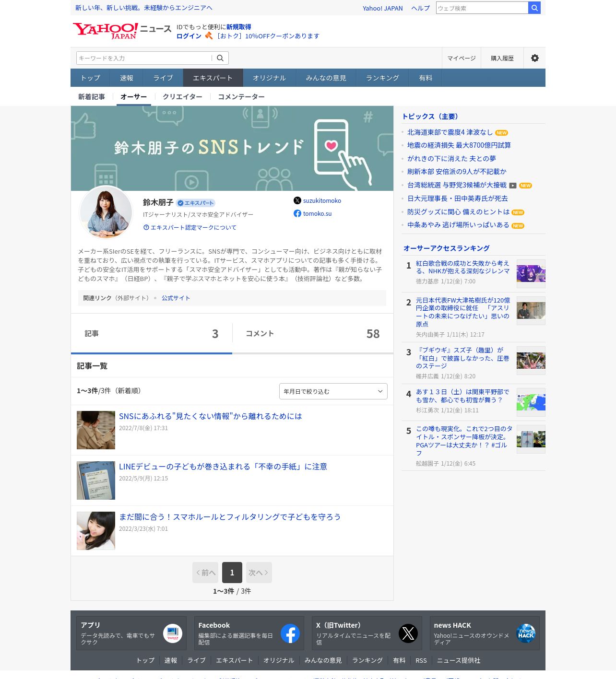Click the top banner 新しい年、新しい挑戦 link

click(x=144, y=8)
